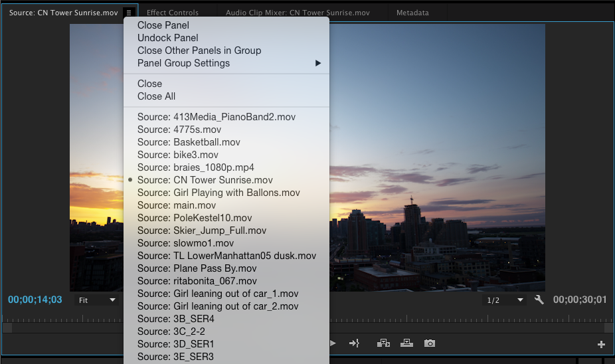615x364 pixels.
Task: Select Source: 3C_2-2
Action: point(226,331)
